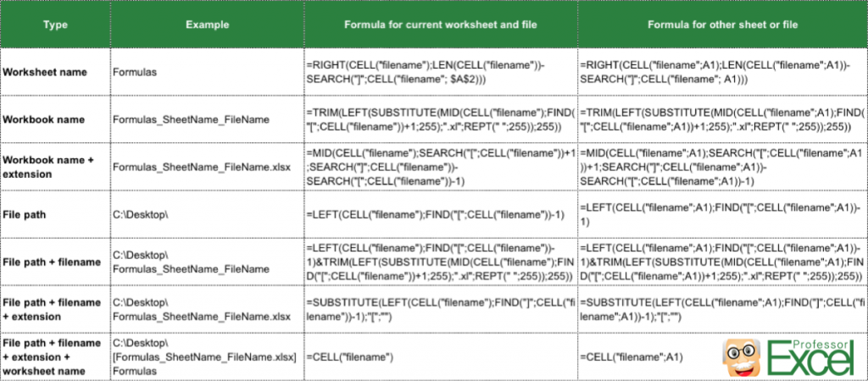Click the =LEFT file path formula with A1

click(722, 214)
